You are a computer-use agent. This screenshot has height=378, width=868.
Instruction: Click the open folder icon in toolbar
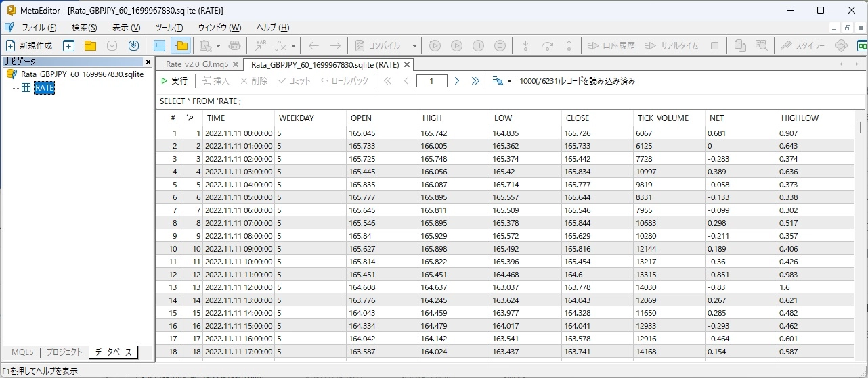pos(90,46)
